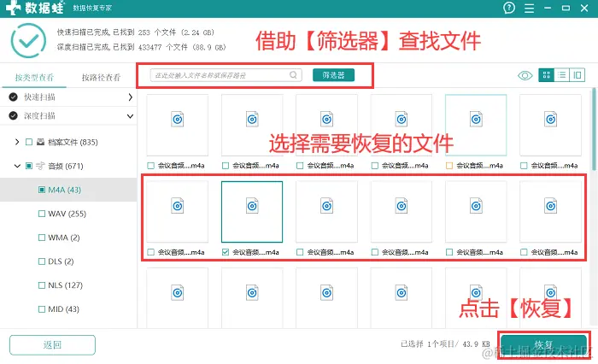Screen dimensions: 598x364
Task: Expand the 快速扫描 section chevron
Action: point(131,97)
